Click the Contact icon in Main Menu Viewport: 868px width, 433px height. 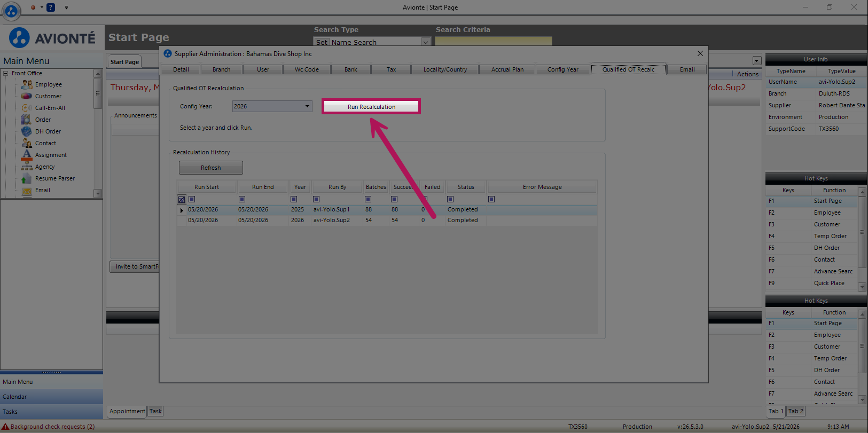[27, 143]
